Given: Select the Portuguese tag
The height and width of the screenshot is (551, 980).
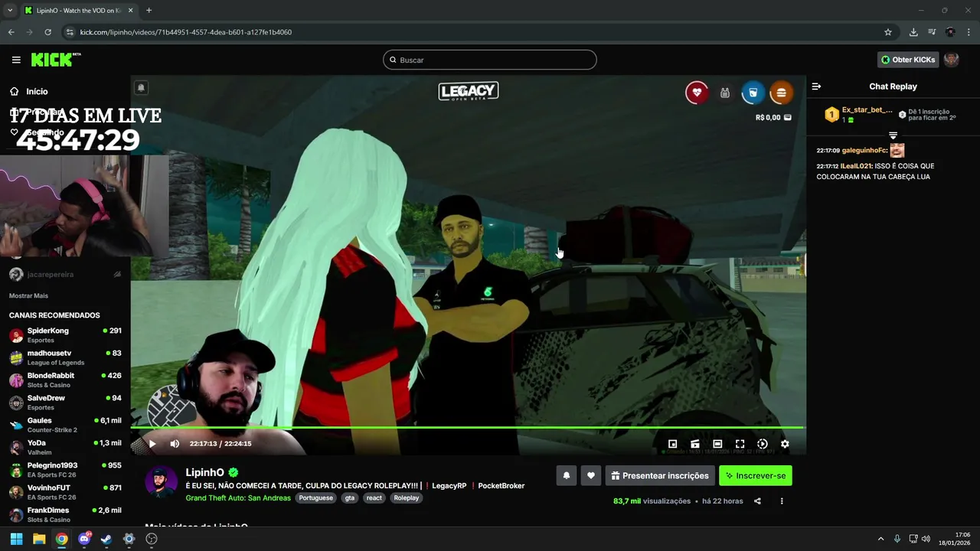Looking at the screenshot, I should (315, 497).
